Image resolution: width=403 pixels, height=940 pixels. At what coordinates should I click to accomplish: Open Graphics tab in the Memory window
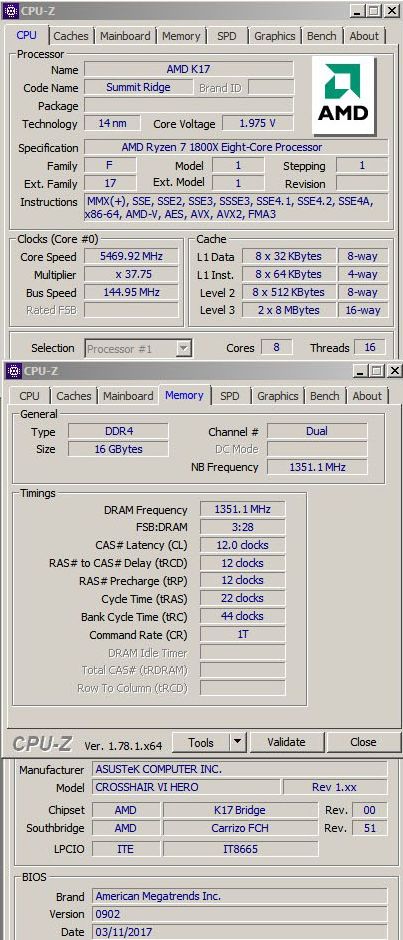click(278, 396)
